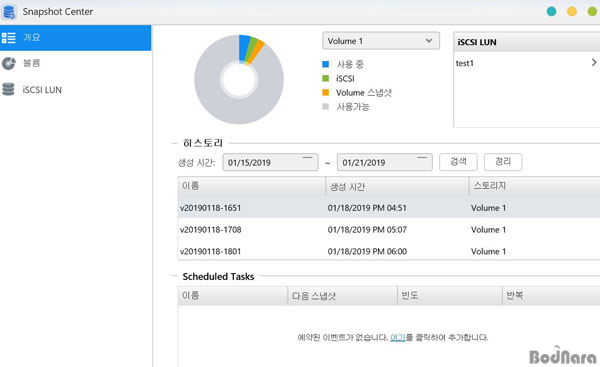Viewport: 600px width, 367px height.
Task: Expand the test1 LUN chevron arrow
Action: 593,62
